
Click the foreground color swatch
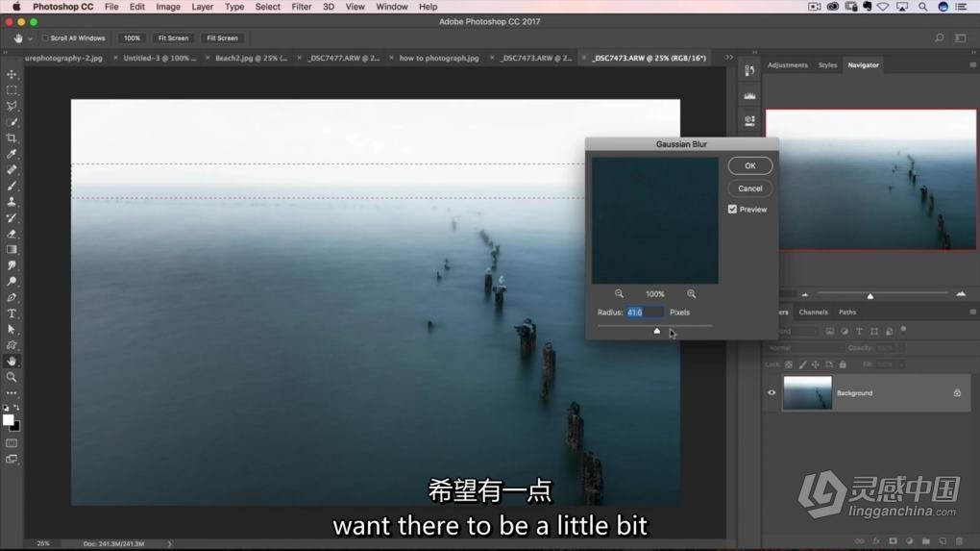coord(8,420)
